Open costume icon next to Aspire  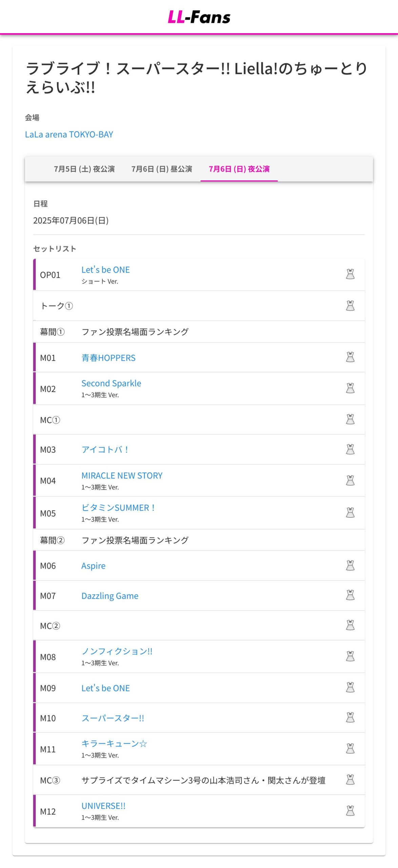(350, 566)
